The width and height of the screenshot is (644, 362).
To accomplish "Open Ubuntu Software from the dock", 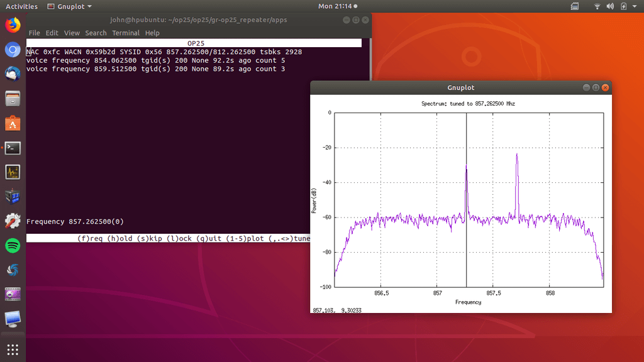I will click(13, 122).
